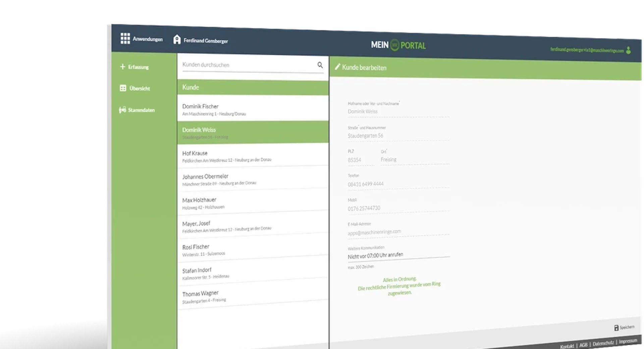Select customer Dominik Fischer

[253, 109]
